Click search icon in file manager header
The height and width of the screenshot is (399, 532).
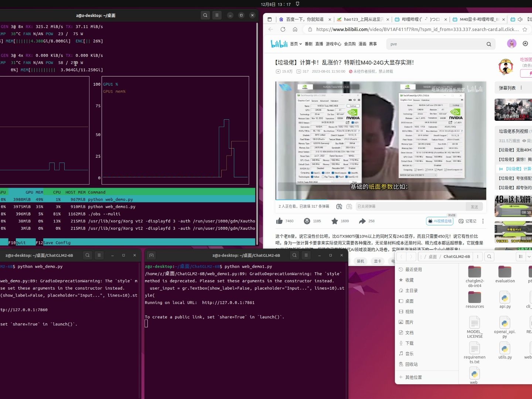pos(489,256)
